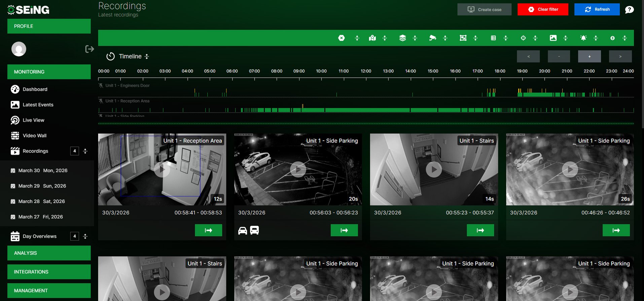The height and width of the screenshot is (301, 644).
Task: Click the Timeline clock icon
Action: [x=110, y=56]
